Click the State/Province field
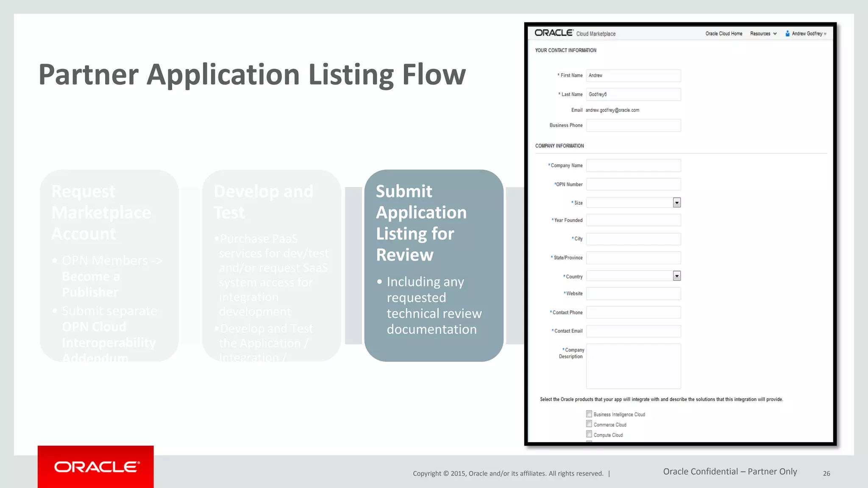868x488 pixels. tap(634, 258)
